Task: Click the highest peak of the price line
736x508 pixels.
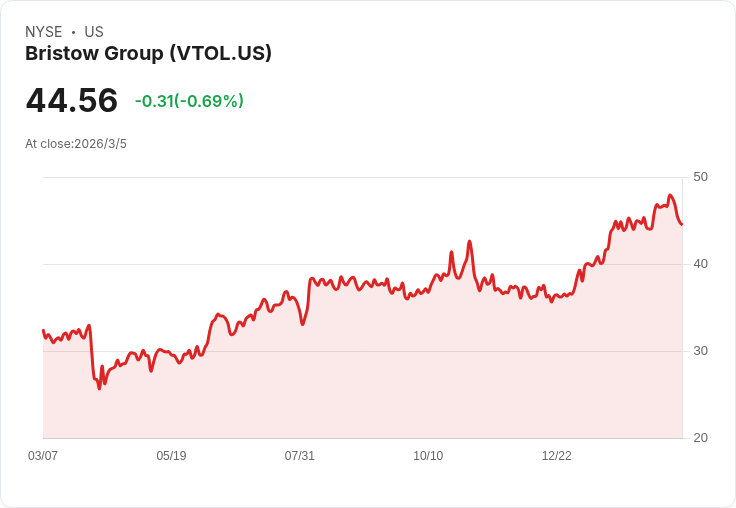Action: tap(670, 196)
